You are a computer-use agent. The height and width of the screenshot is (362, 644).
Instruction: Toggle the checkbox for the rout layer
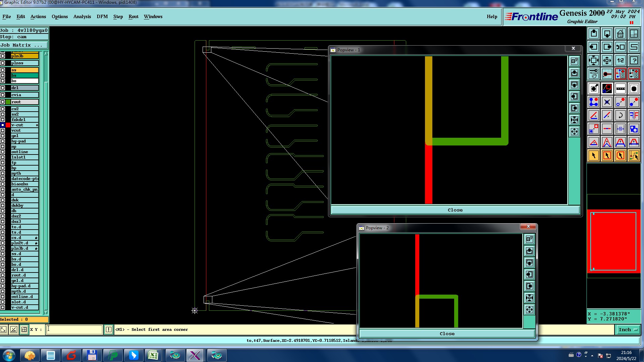pyautogui.click(x=3, y=102)
